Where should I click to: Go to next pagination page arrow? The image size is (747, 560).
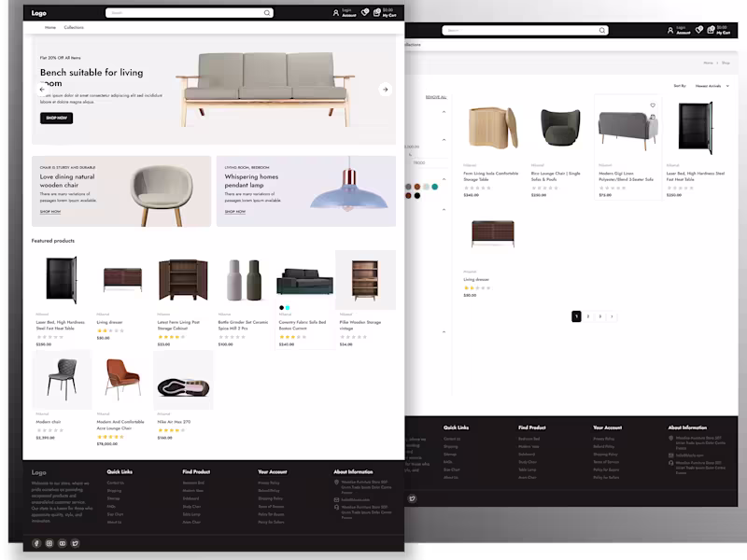pos(613,316)
